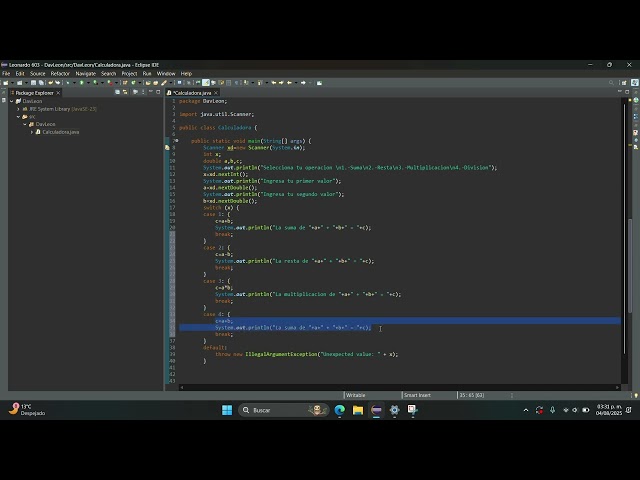Click the Back navigation arrow in toolbar

point(289,83)
